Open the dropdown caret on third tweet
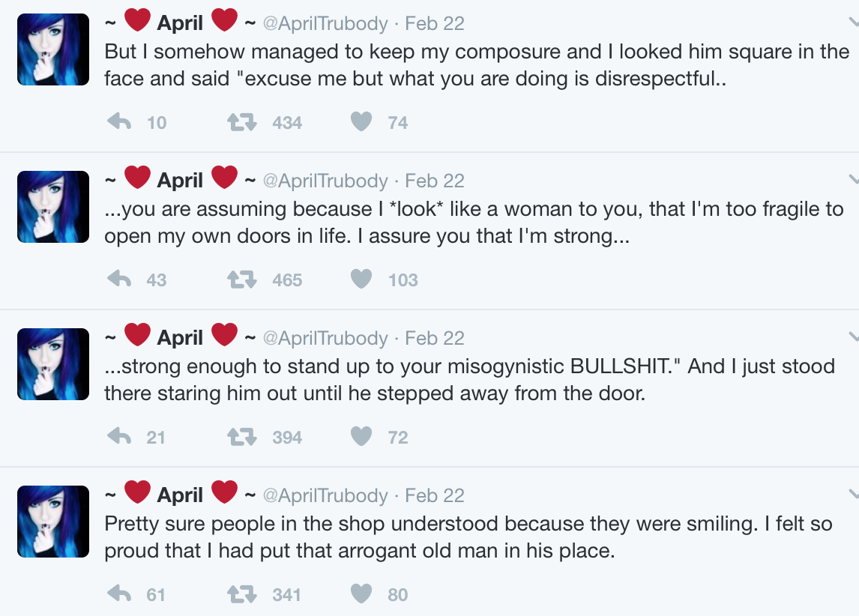The image size is (859, 616). 853,337
